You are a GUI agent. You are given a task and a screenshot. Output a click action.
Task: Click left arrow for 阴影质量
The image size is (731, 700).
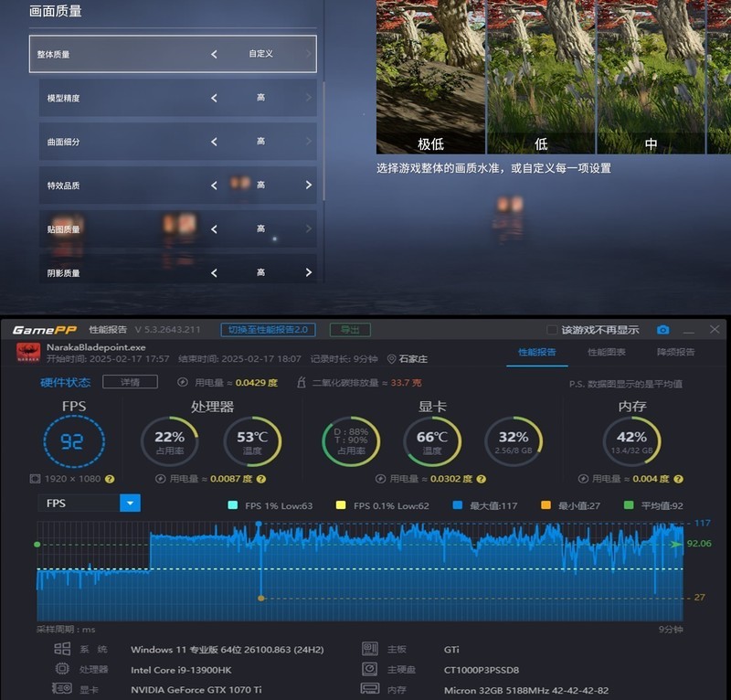pos(214,272)
